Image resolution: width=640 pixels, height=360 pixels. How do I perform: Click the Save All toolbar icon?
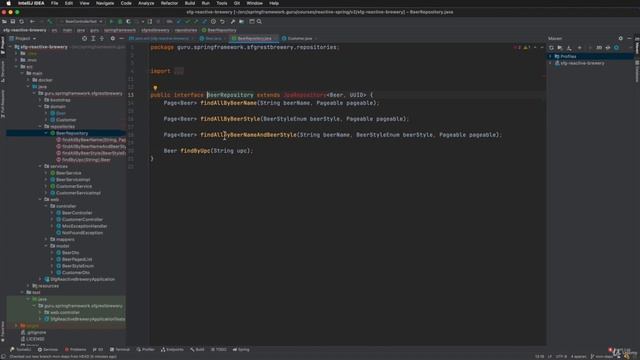(x=13, y=21)
